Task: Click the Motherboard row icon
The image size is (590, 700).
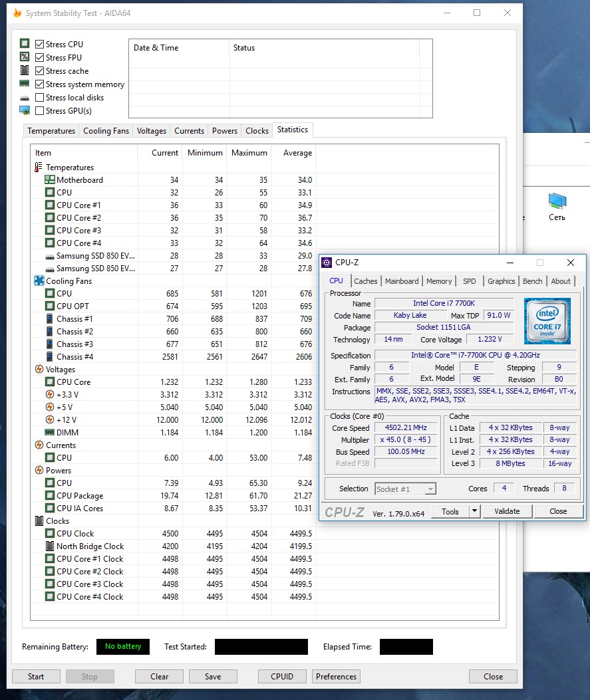Action: pos(50,179)
